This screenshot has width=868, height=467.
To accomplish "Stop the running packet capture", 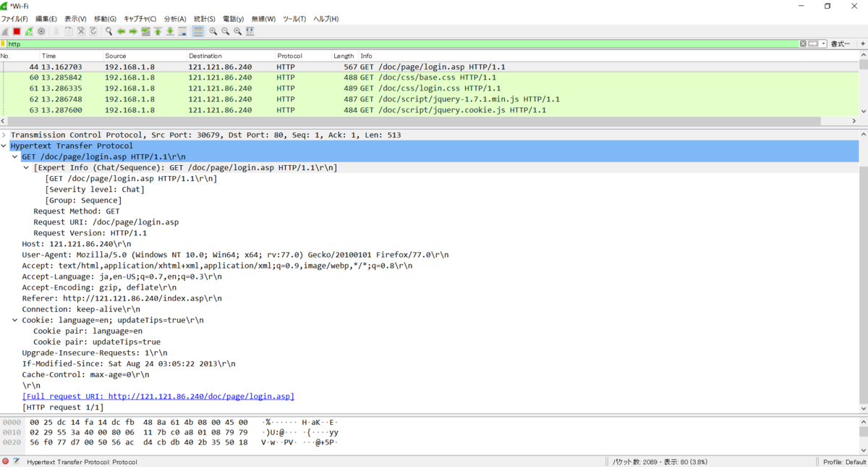I will click(17, 31).
